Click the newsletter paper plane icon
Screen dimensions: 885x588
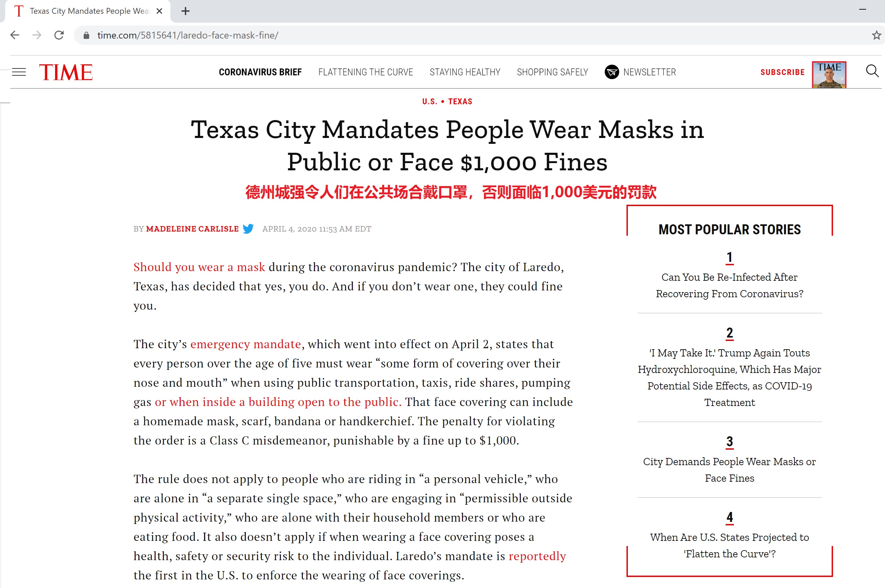[611, 72]
